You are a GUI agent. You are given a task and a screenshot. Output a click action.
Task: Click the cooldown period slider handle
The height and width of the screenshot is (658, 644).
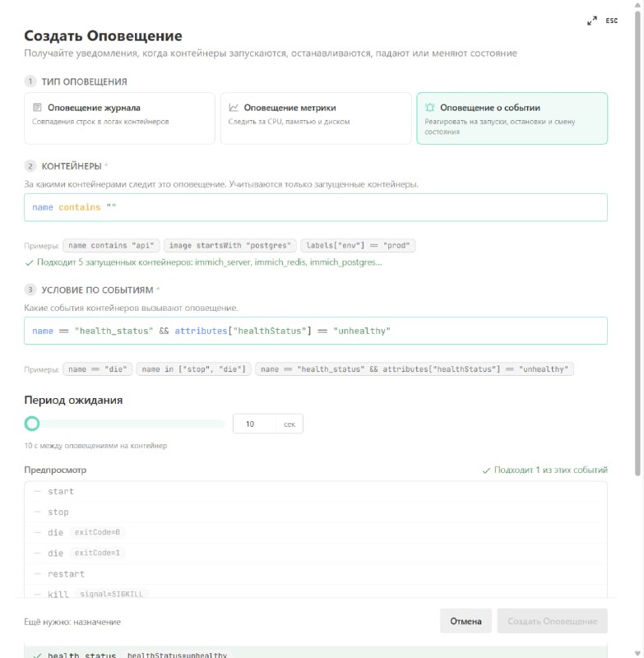(x=32, y=424)
